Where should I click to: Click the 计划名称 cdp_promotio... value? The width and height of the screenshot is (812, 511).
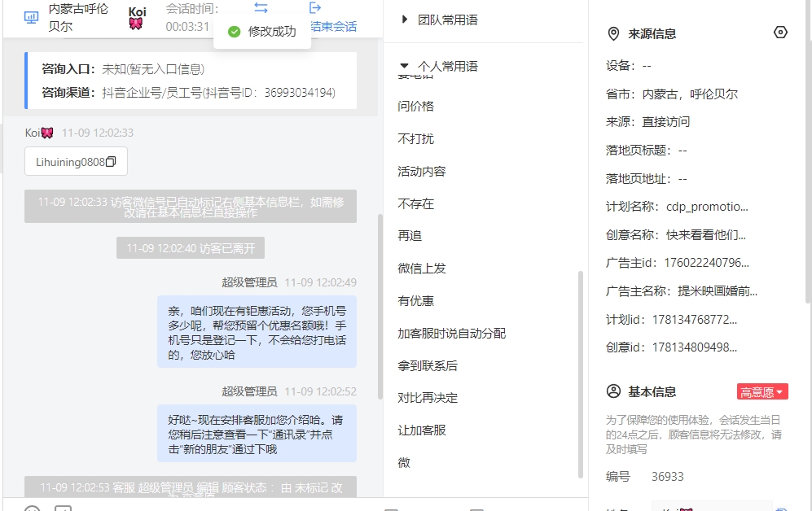coord(707,207)
